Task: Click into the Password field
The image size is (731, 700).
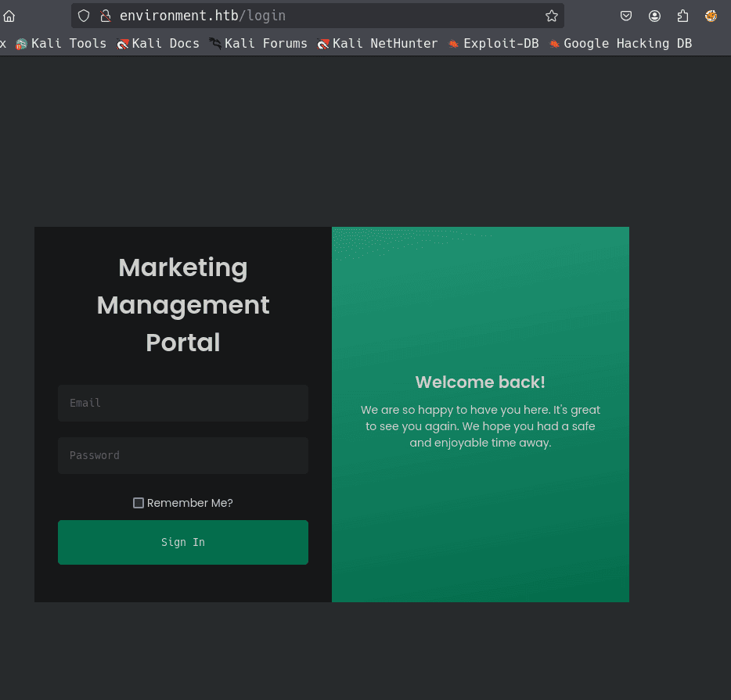Action: pyautogui.click(x=183, y=455)
